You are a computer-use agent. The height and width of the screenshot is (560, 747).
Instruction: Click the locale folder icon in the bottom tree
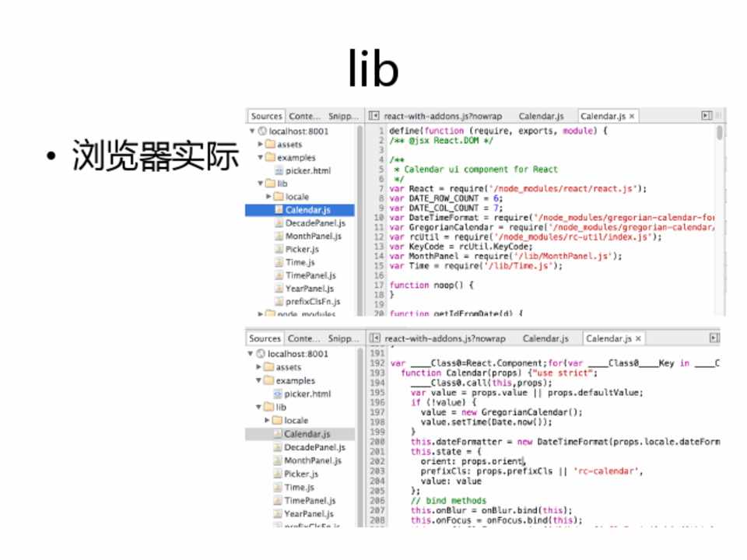click(x=278, y=420)
